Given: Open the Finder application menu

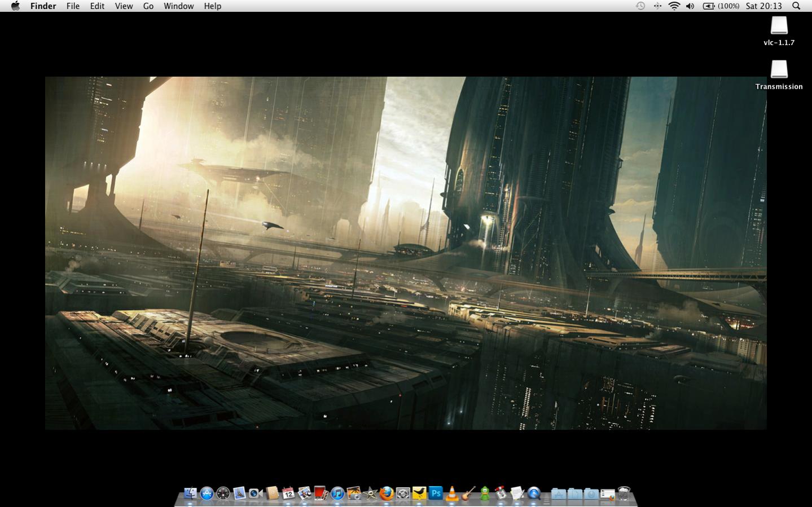Looking at the screenshot, I should coord(43,6).
